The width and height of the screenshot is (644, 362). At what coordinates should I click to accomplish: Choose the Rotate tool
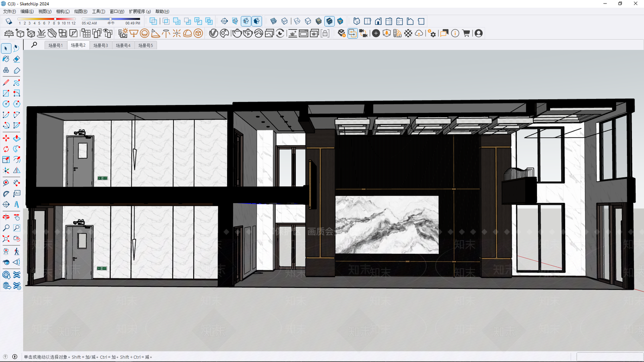click(x=6, y=149)
